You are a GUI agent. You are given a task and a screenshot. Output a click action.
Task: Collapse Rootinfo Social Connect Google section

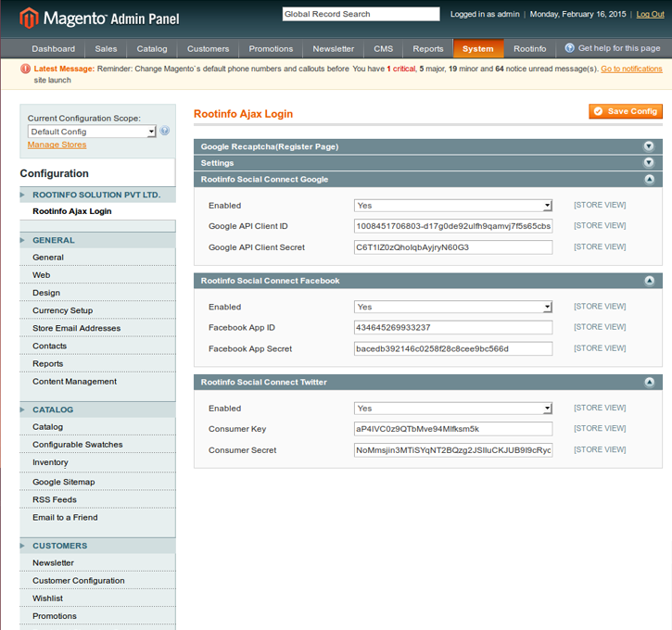[649, 179]
